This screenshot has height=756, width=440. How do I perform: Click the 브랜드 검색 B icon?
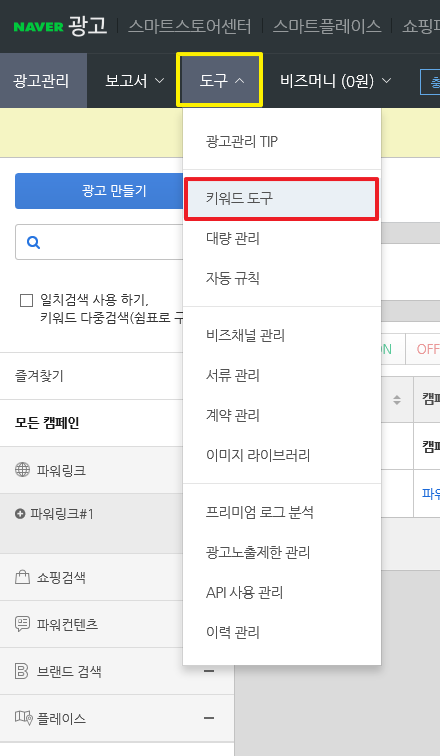[21, 671]
